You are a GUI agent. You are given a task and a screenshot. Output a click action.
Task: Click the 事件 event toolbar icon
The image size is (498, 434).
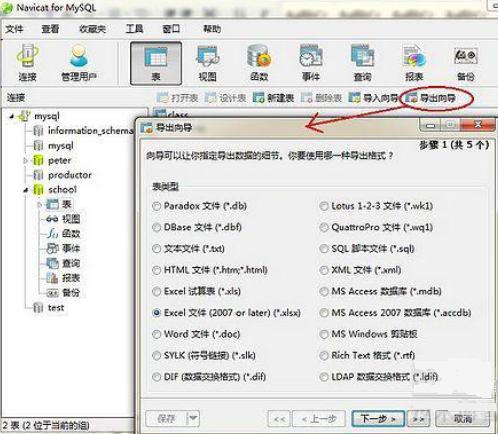tap(311, 63)
